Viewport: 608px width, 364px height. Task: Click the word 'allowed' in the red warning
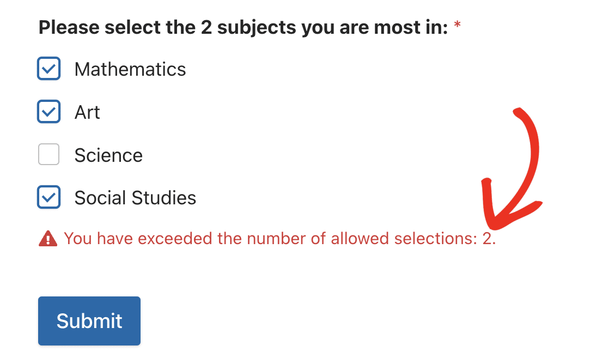[360, 239]
